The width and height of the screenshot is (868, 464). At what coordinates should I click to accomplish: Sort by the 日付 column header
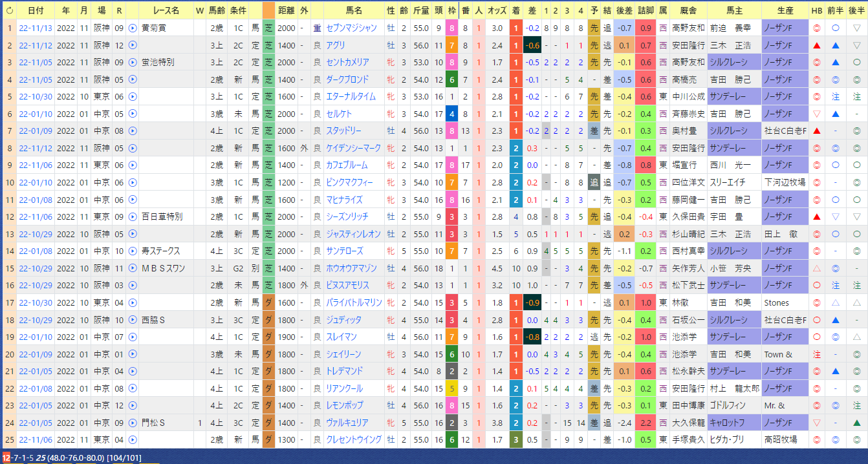point(36,11)
